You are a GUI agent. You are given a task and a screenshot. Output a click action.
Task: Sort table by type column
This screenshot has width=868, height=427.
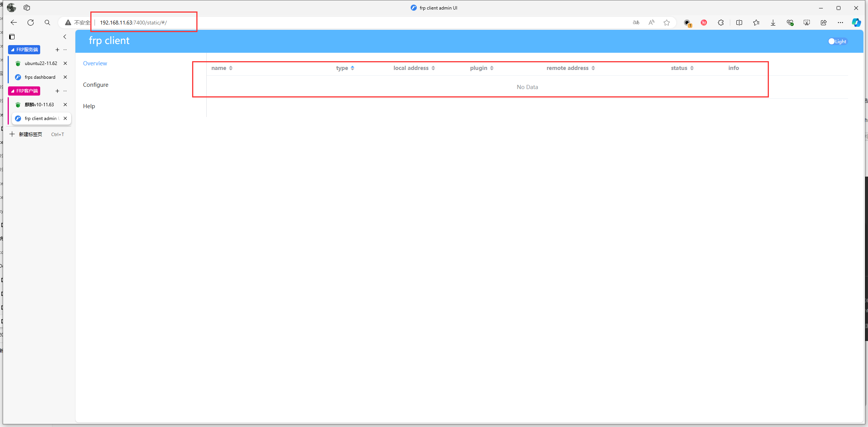coord(345,68)
